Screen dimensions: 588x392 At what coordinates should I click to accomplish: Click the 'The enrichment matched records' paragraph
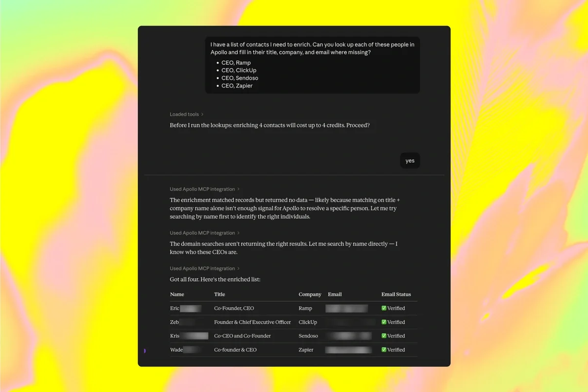[x=285, y=208]
